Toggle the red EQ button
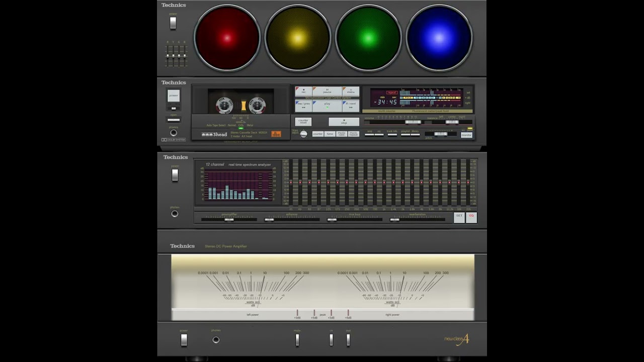644x362 pixels. [x=471, y=217]
